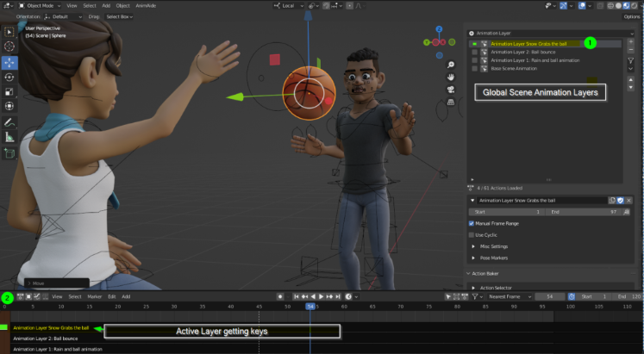
Task: Click the Options button
Action: point(630,16)
